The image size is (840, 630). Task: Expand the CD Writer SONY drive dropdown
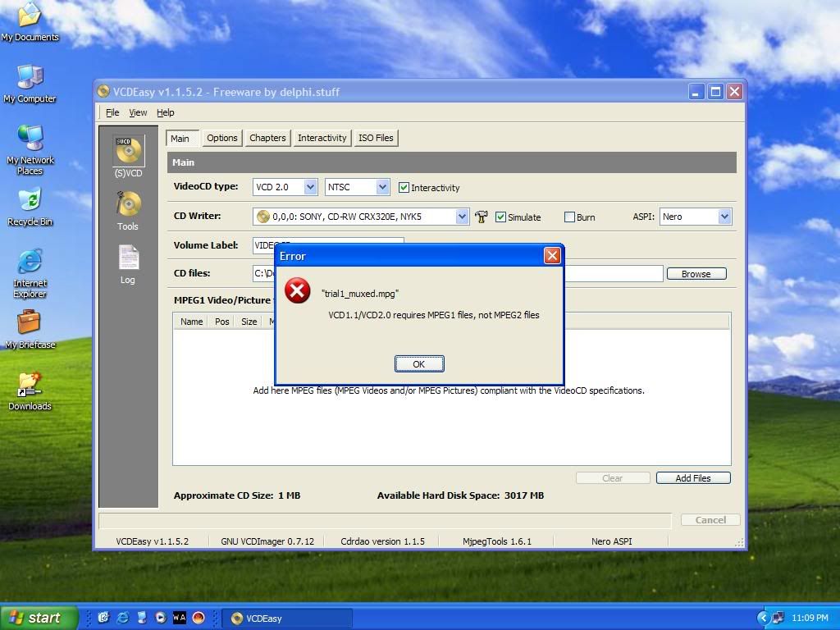462,217
